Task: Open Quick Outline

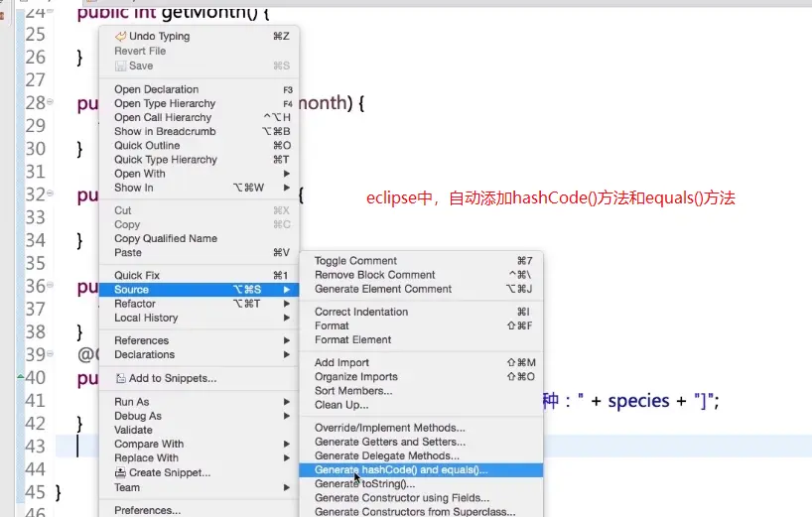Action: pyautogui.click(x=199, y=146)
